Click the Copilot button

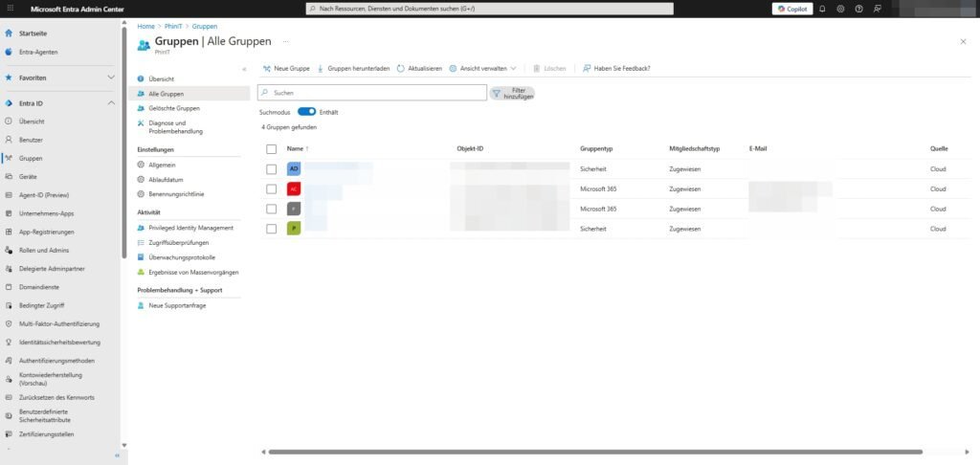[791, 9]
